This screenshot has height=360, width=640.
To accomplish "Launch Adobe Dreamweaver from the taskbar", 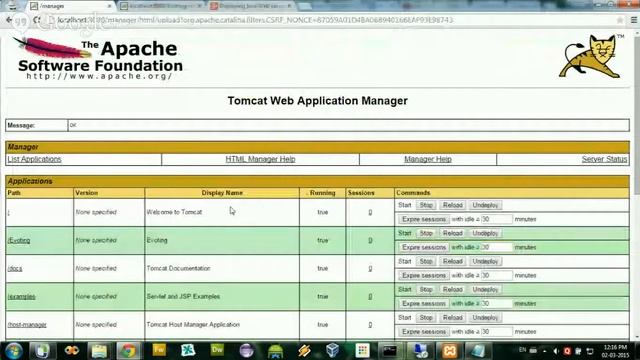I will 217,350.
